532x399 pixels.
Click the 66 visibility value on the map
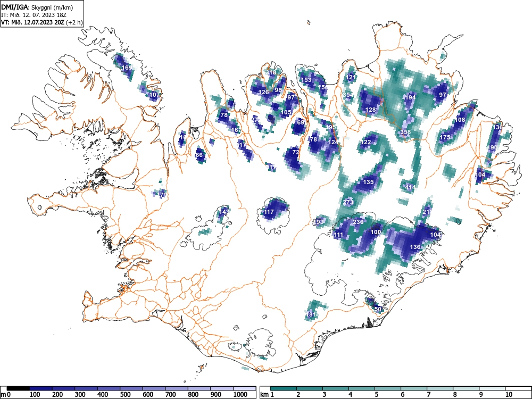tap(199, 155)
